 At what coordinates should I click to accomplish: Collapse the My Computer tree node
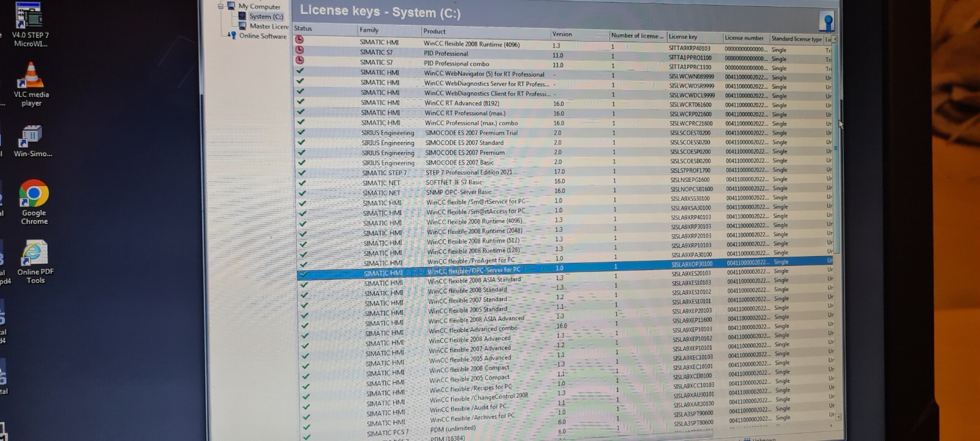coord(221,6)
